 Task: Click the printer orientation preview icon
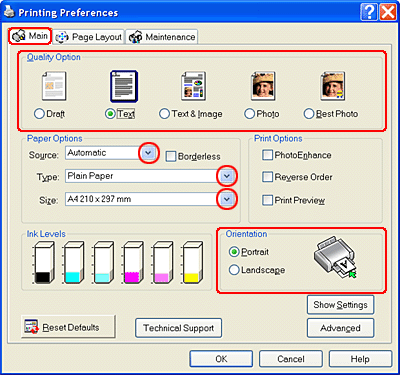335,257
